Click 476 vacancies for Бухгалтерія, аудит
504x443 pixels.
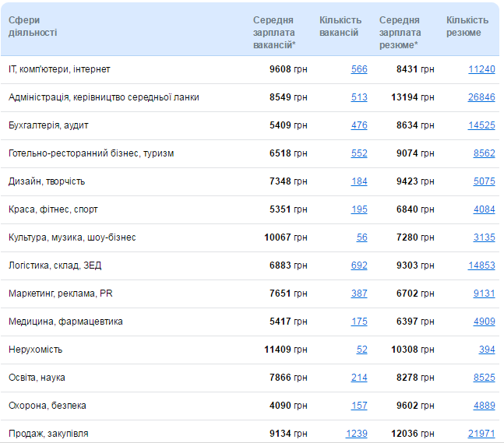point(359,125)
